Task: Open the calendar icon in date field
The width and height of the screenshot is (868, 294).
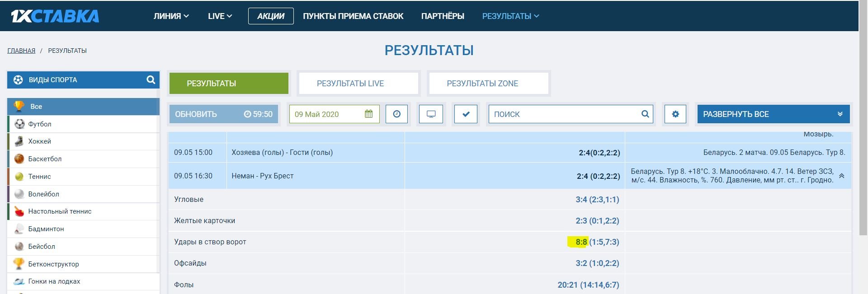Action: 368,114
